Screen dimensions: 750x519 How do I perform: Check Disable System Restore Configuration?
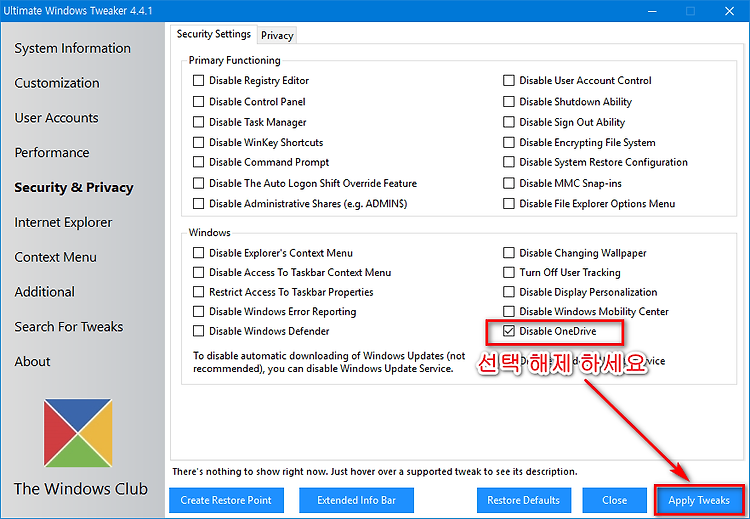[x=508, y=162]
